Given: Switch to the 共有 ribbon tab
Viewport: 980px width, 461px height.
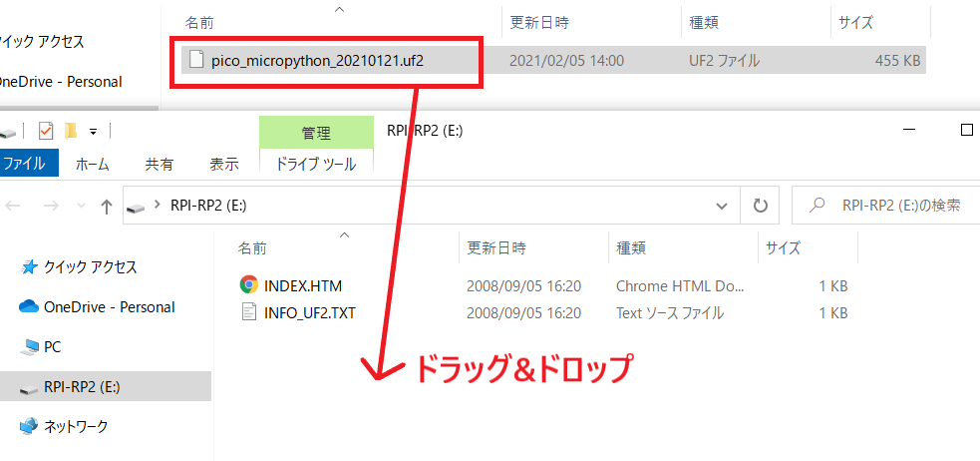Looking at the screenshot, I should tap(160, 165).
